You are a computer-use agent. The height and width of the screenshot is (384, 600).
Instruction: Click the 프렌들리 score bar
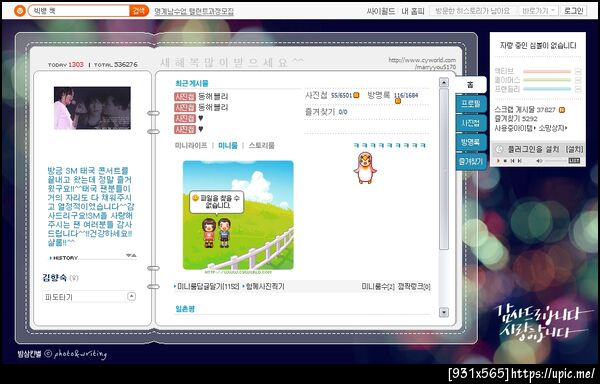[x=547, y=89]
